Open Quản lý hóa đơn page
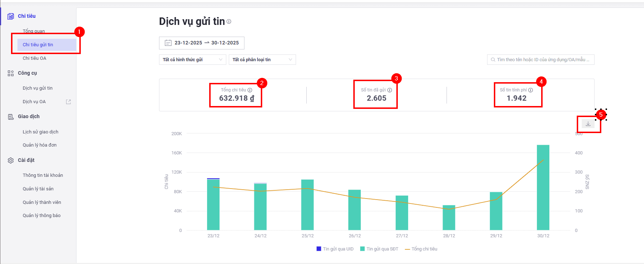This screenshot has width=644, height=264. click(39, 145)
